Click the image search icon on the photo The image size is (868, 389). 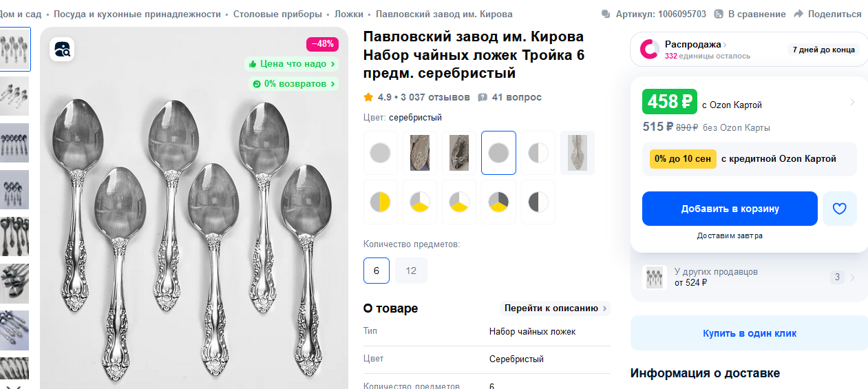(x=62, y=49)
